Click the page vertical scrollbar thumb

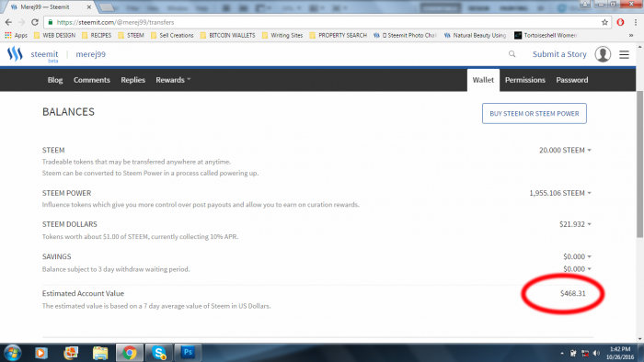pos(640,164)
